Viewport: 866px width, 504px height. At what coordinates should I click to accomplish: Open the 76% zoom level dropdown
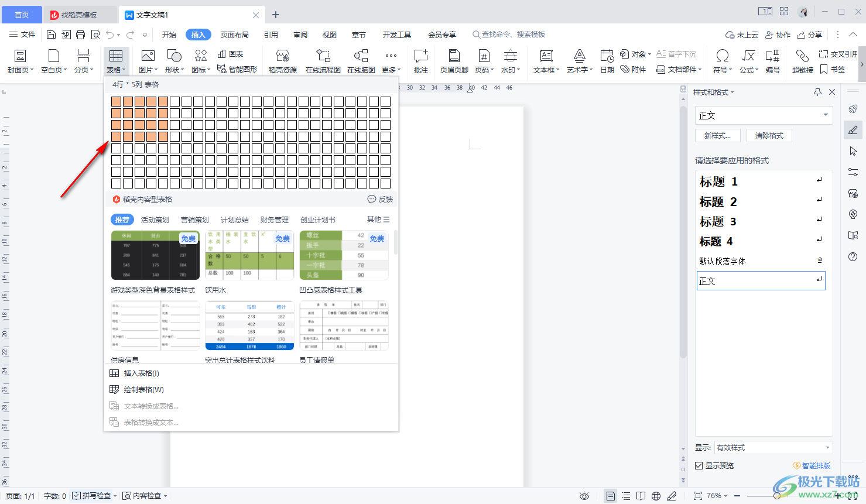717,496
